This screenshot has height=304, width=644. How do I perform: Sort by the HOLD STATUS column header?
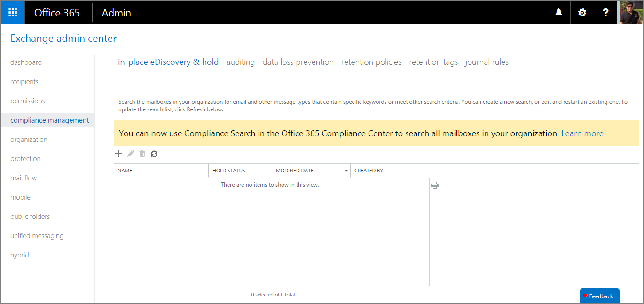[x=240, y=171]
